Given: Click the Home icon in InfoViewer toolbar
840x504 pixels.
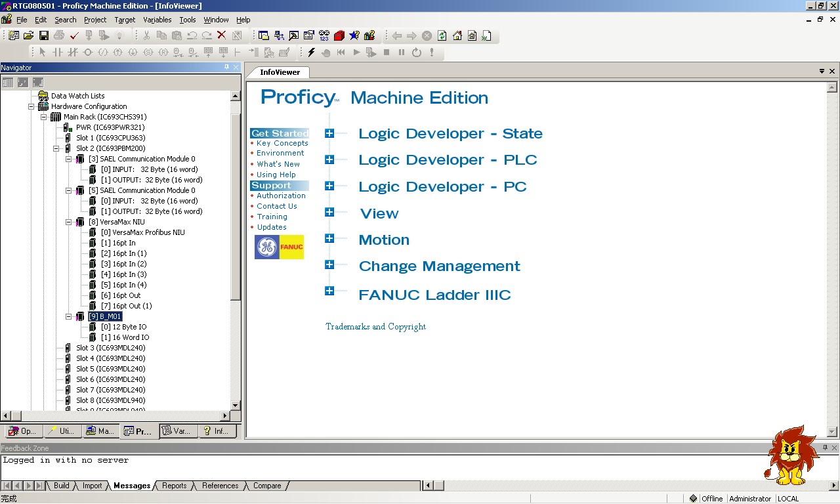Looking at the screenshot, I should 457,35.
